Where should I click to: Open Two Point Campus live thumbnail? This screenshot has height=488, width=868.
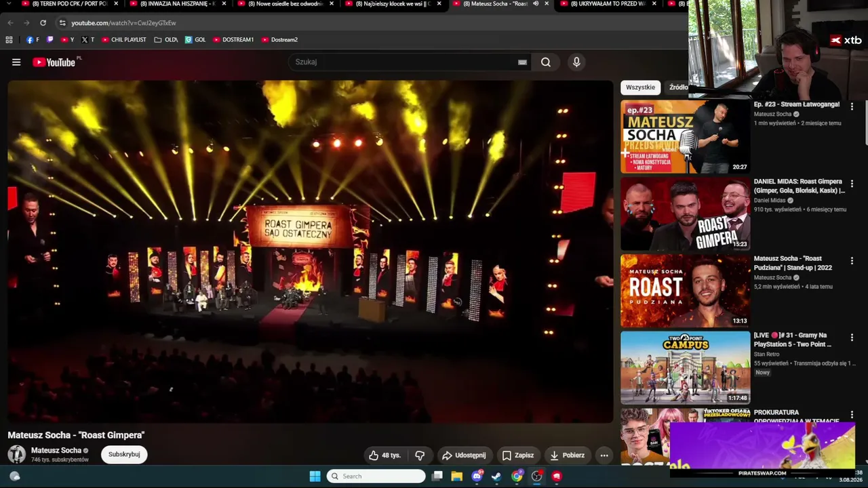pyautogui.click(x=685, y=367)
